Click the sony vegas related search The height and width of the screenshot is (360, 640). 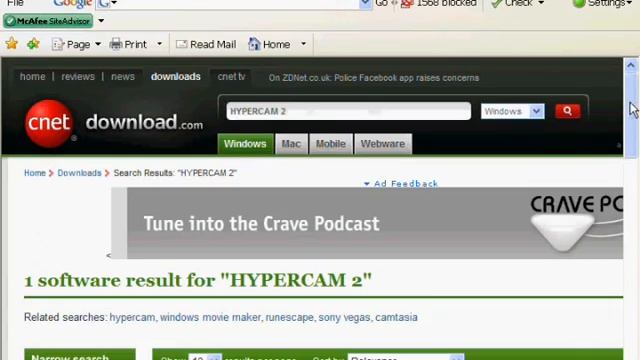[344, 317]
